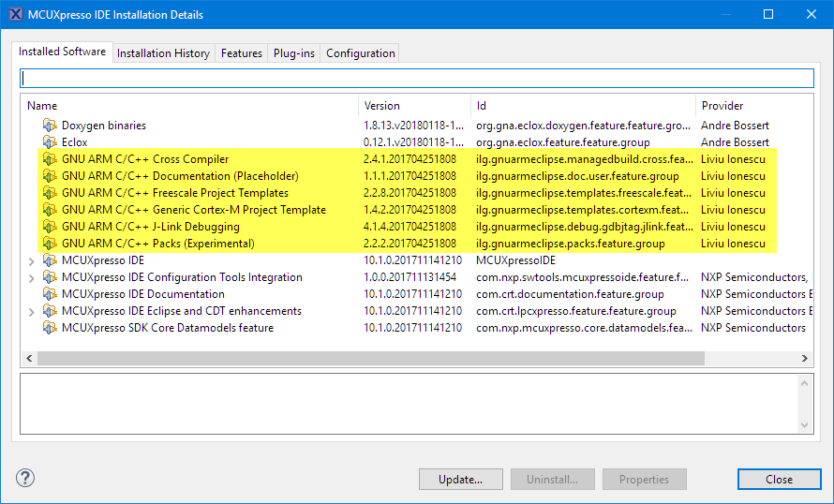
Task: Click the Close button at bottom
Action: (780, 479)
